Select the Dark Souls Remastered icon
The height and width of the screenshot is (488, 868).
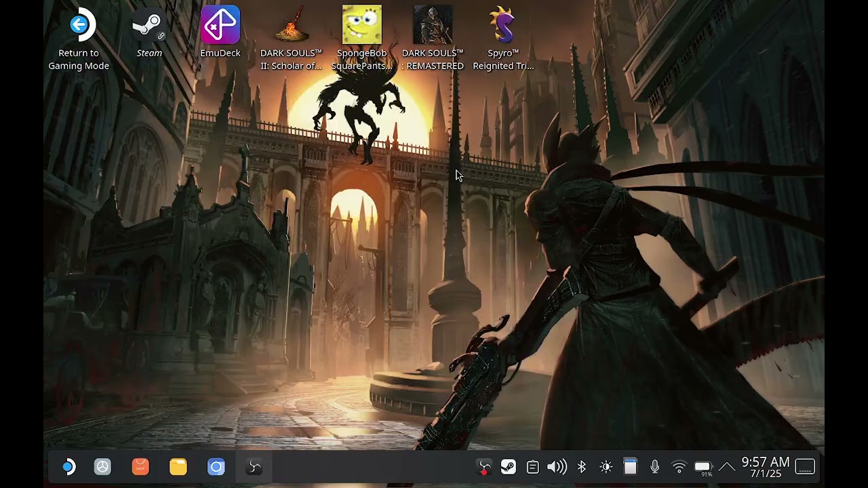(433, 39)
